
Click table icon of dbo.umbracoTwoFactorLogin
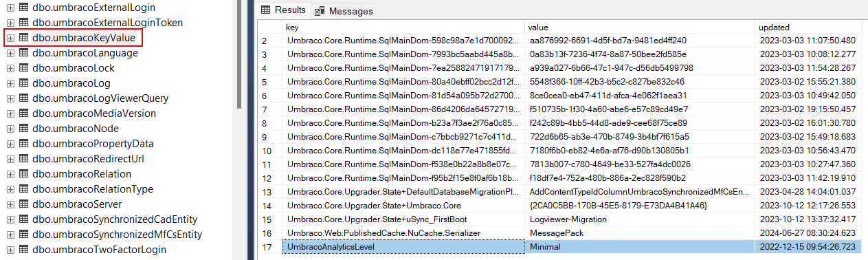click(x=23, y=250)
